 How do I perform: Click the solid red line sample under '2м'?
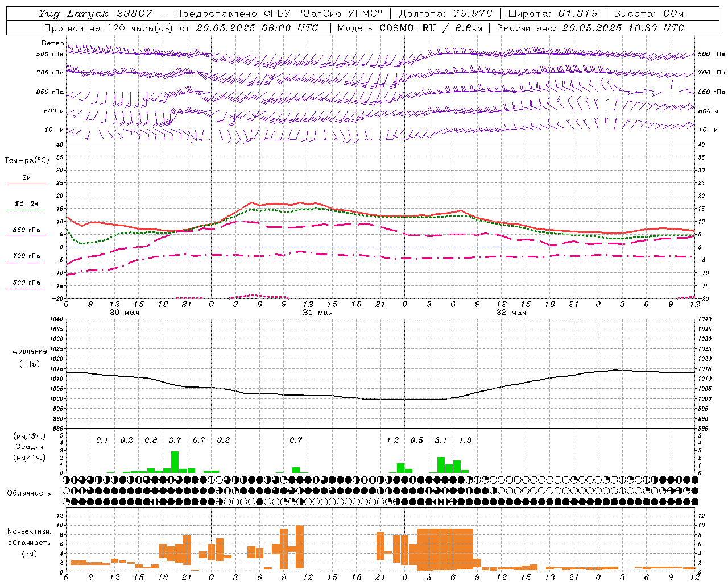pyautogui.click(x=26, y=184)
